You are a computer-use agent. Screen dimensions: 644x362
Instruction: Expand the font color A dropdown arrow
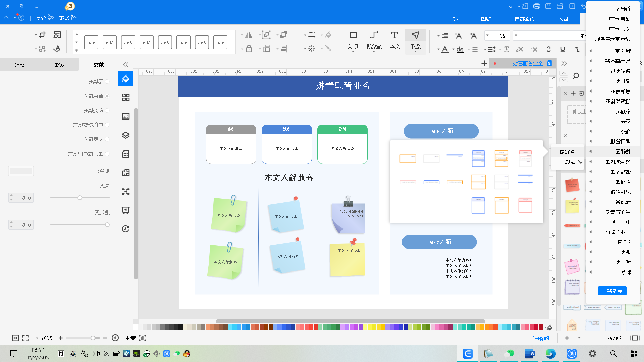(438, 49)
